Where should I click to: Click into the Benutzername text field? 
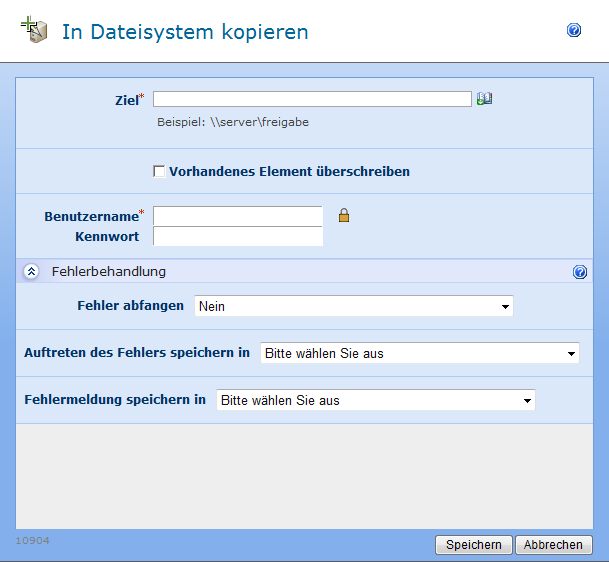(x=238, y=216)
